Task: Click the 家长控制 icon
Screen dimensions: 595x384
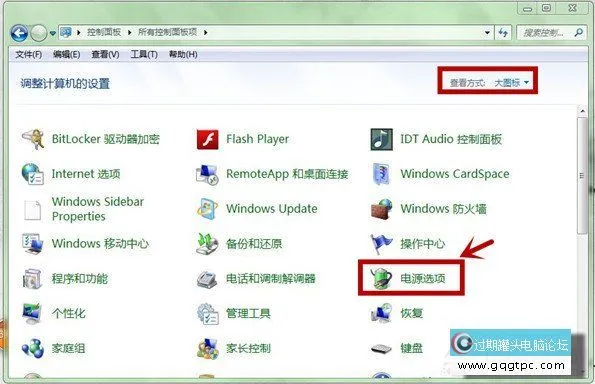Action: click(x=207, y=349)
